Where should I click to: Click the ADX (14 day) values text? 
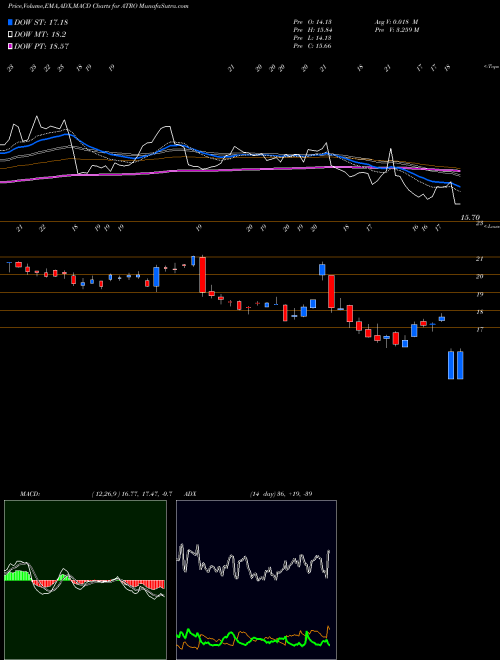tap(281, 494)
